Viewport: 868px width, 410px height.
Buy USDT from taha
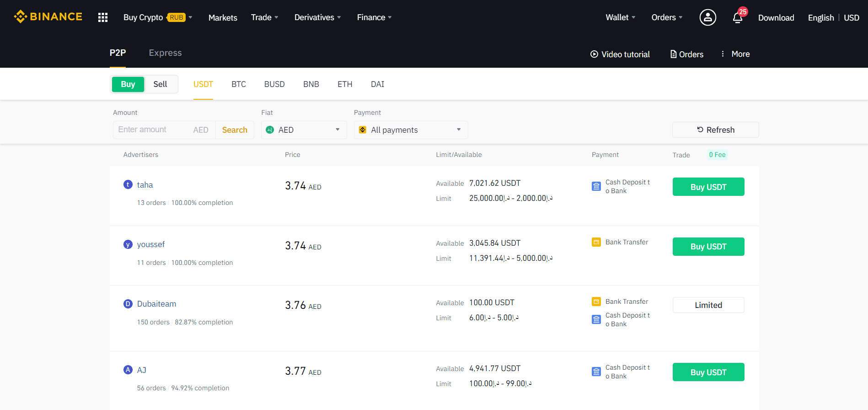pyautogui.click(x=708, y=187)
